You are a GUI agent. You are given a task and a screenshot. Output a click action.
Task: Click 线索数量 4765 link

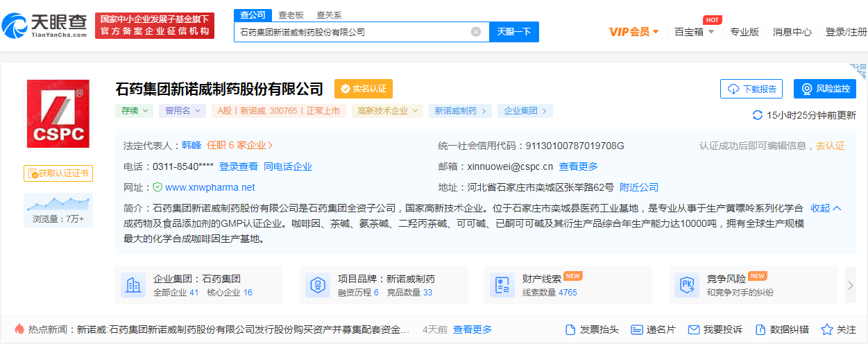point(550,293)
